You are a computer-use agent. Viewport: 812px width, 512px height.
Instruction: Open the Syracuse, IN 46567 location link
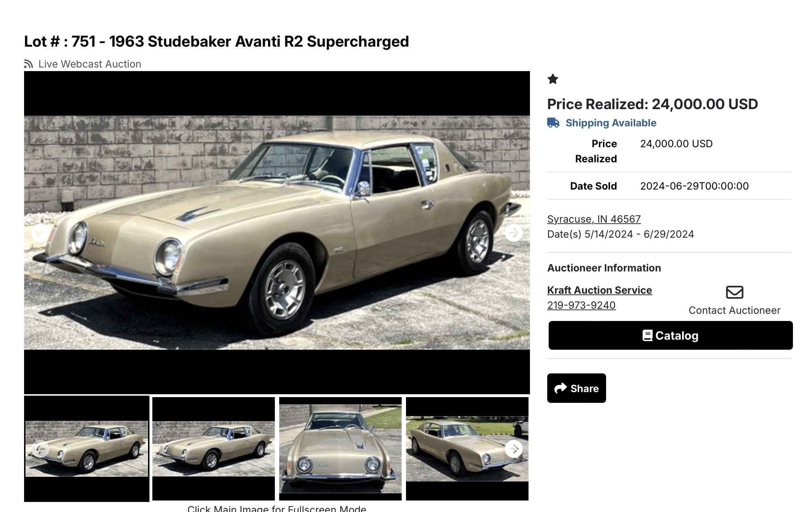click(594, 219)
